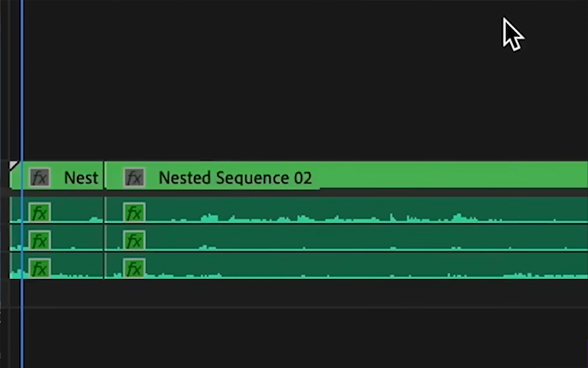
Task: Click the corner triangle at the Nest clip start
Action: pos(12,166)
